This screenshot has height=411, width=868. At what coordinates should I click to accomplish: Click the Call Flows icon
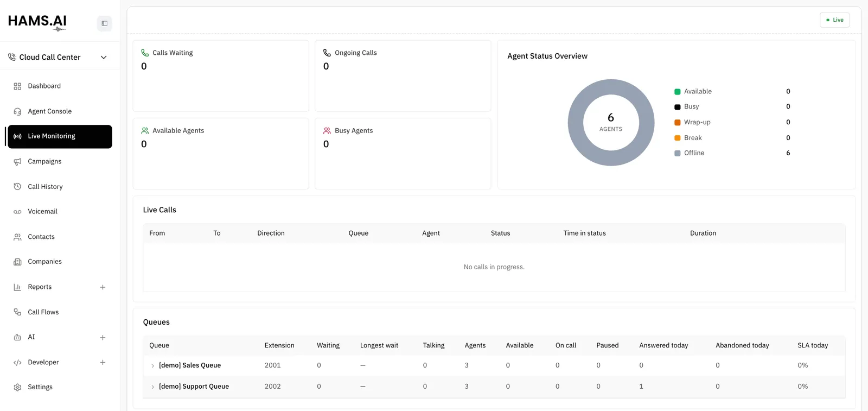coord(17,312)
